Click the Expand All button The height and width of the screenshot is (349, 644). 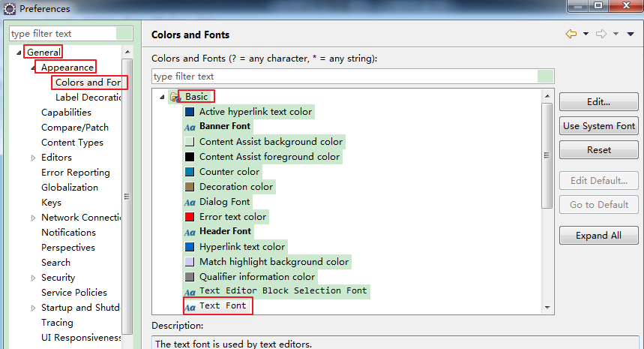tap(598, 236)
